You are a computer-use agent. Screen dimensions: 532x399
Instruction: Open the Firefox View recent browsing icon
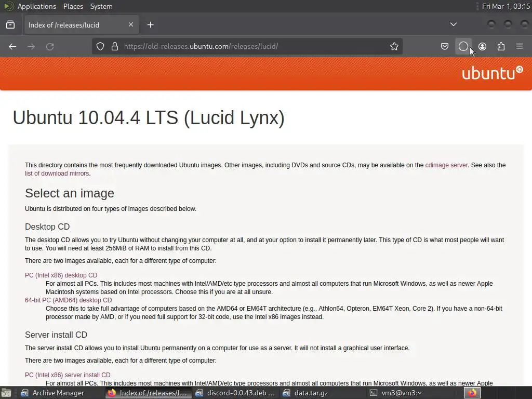pyautogui.click(x=10, y=25)
